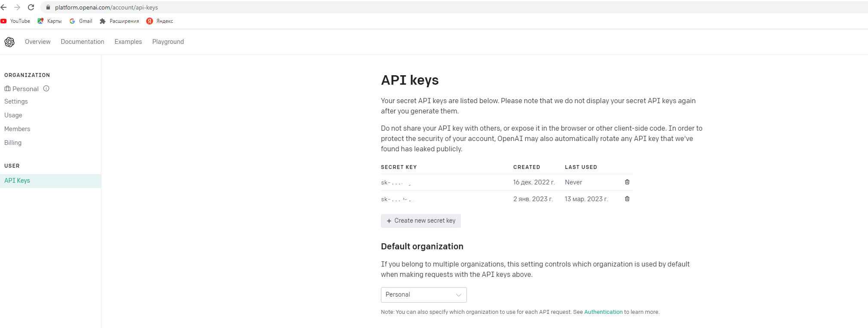Open Billing in the sidebar

click(13, 143)
